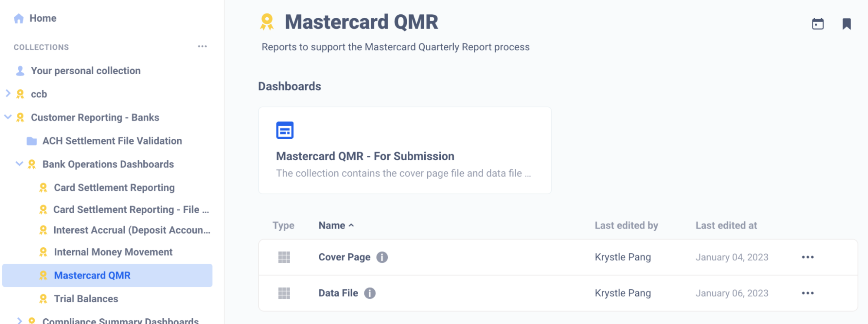Toggle the Name sort direction arrow
The height and width of the screenshot is (324, 868).
click(x=351, y=226)
